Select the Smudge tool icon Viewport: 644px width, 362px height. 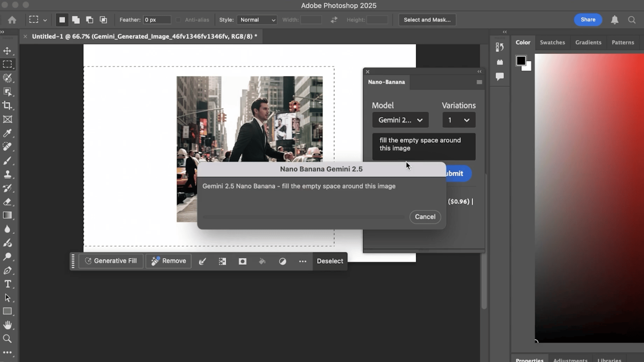[x=7, y=243]
